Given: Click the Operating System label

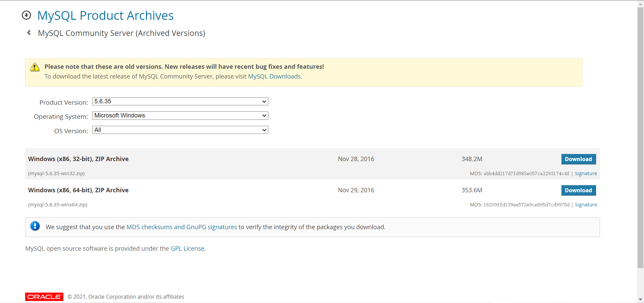Looking at the screenshot, I should pos(61,117).
